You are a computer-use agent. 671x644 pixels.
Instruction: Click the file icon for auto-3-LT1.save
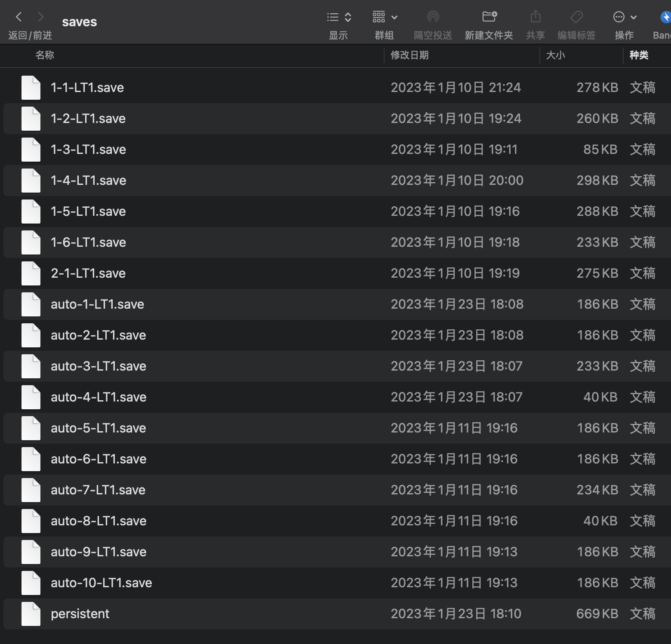pos(31,366)
